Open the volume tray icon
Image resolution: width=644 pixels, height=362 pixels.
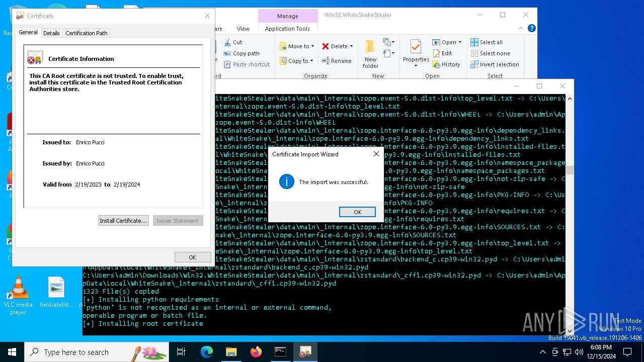pos(579,352)
